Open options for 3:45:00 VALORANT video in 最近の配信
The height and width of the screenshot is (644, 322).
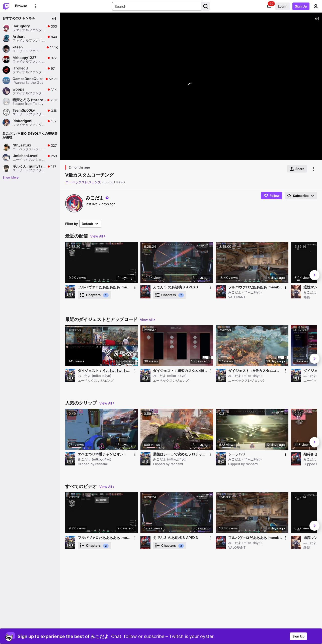click(285, 287)
